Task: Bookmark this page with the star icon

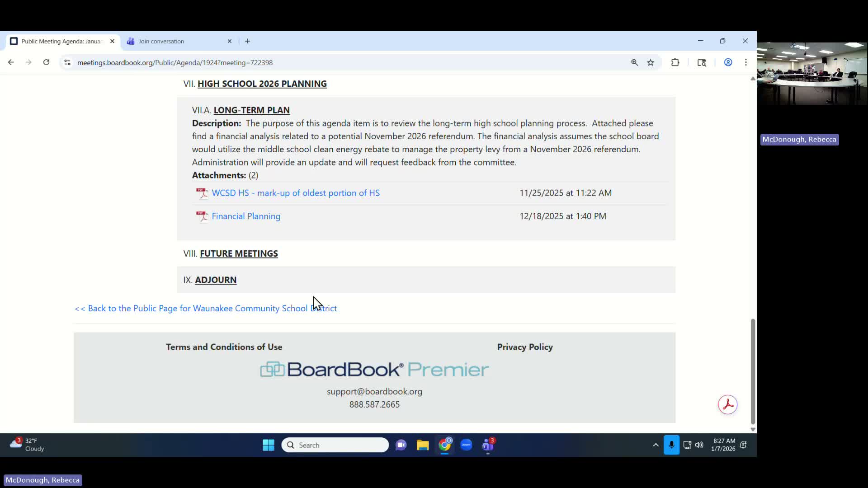Action: point(651,62)
